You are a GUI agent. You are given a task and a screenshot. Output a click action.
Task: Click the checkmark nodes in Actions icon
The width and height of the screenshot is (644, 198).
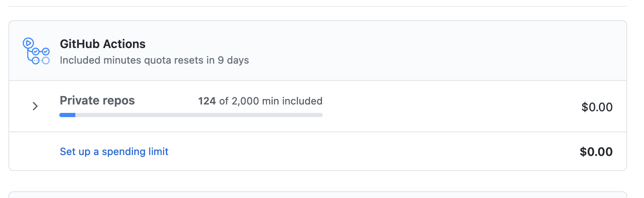coord(41,51)
